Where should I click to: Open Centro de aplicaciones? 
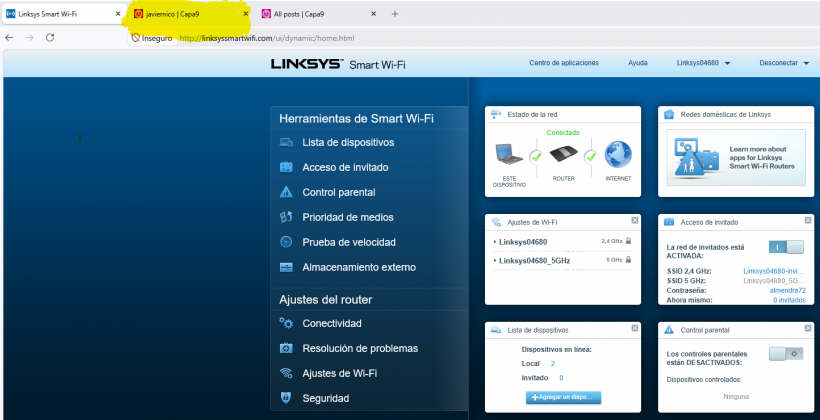[x=564, y=63]
